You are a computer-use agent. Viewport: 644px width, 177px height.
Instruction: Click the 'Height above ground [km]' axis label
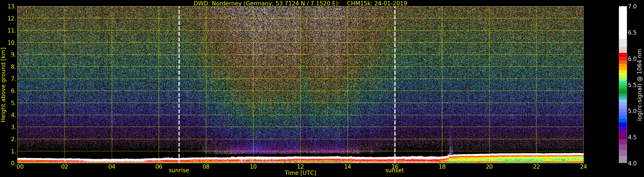click(x=3, y=85)
